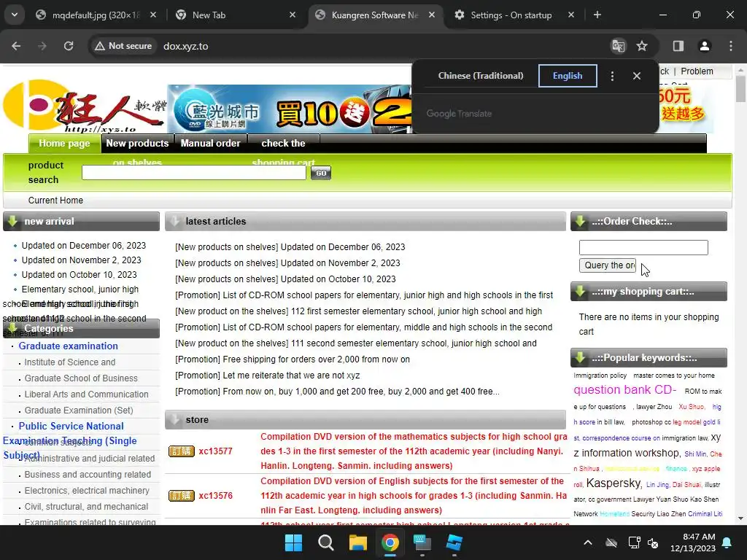Bookmark this page with the star icon
747x560 pixels.
pos(642,46)
